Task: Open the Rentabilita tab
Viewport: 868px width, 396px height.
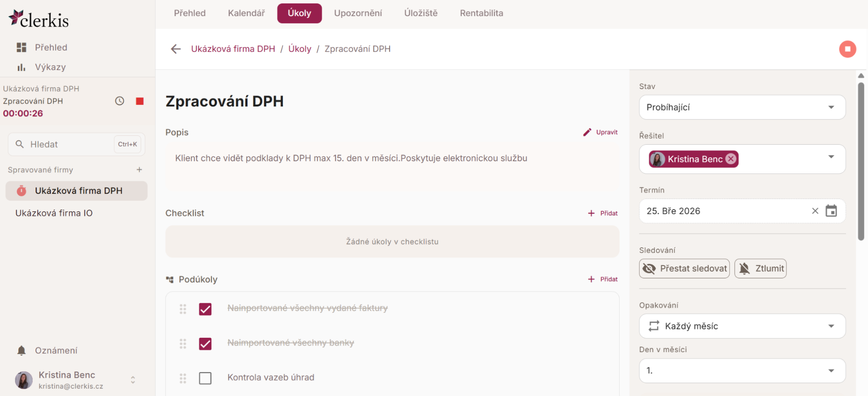Action: point(481,13)
